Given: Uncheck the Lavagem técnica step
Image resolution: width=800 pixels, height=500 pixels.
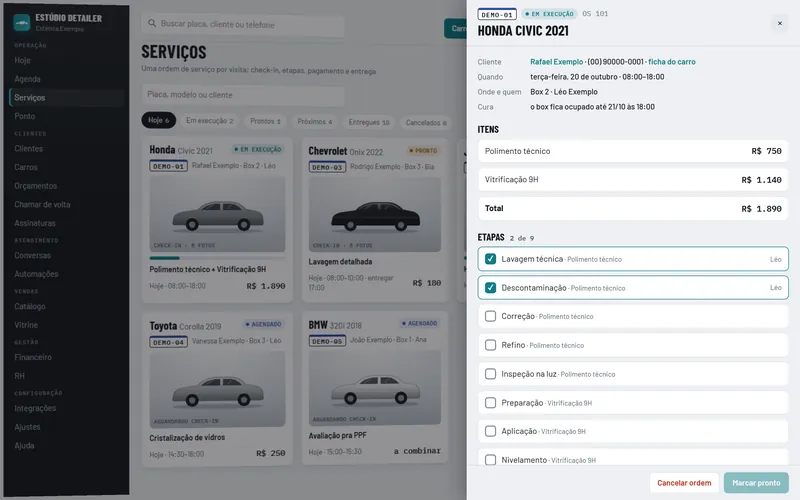Looking at the screenshot, I should 490,259.
